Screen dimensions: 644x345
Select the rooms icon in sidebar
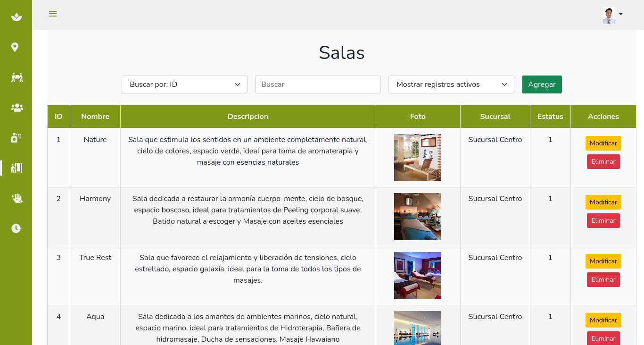[x=17, y=168]
